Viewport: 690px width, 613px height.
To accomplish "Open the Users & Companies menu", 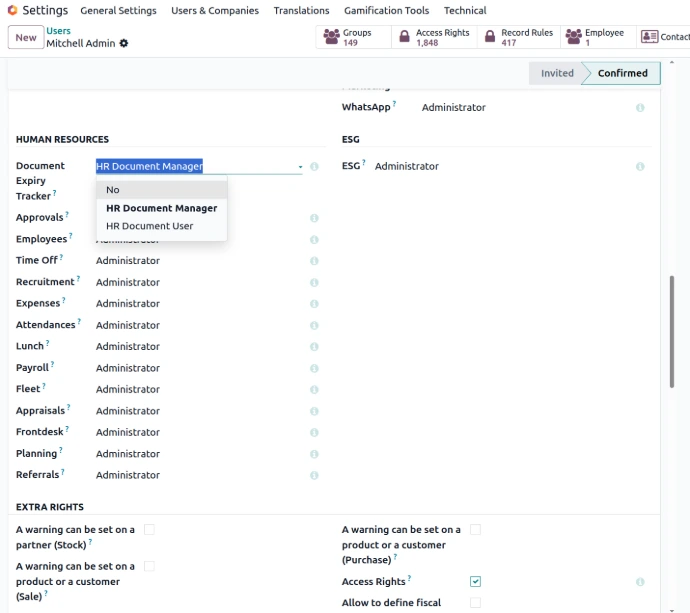I will 214,11.
